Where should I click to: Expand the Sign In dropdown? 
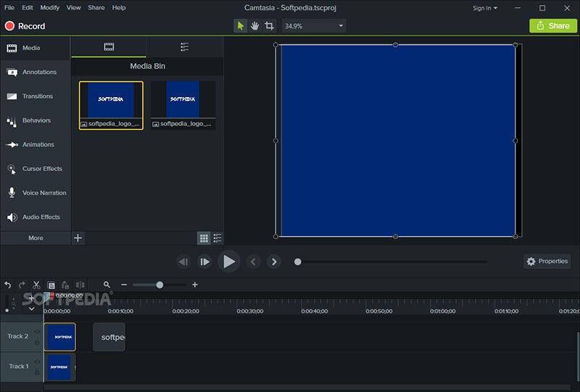coord(485,8)
